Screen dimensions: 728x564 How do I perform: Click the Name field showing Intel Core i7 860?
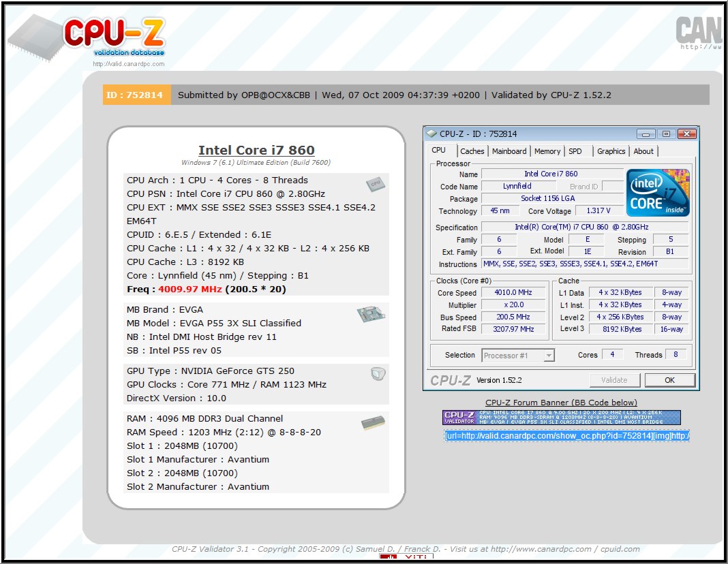551,174
